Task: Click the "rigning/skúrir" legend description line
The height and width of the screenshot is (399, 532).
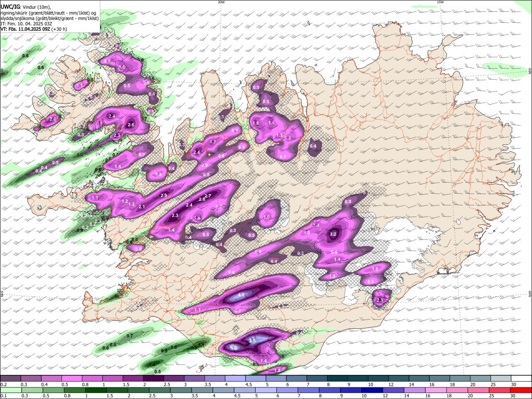Action: 48,13
